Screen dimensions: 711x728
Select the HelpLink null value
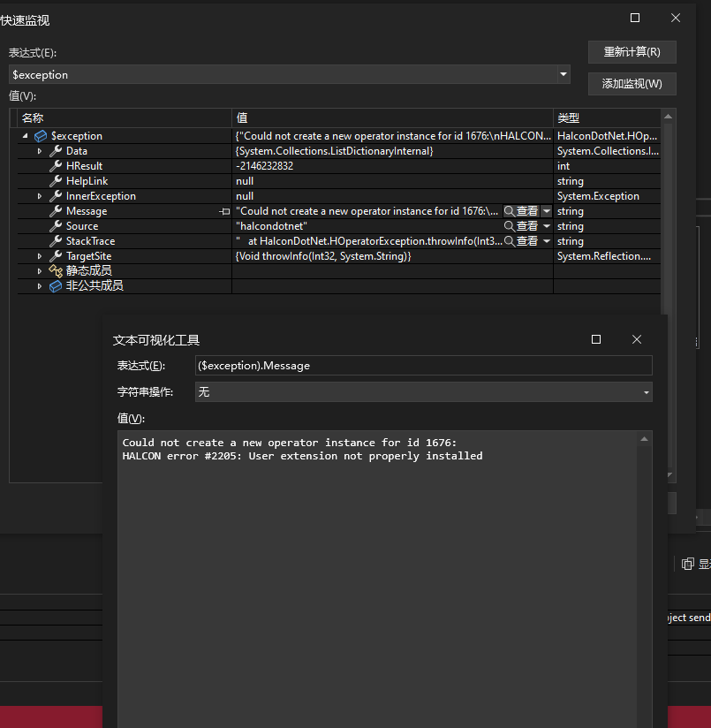245,181
